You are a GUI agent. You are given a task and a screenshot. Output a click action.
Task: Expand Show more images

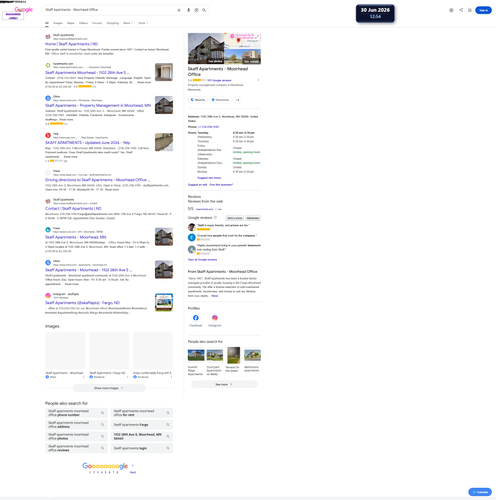[109, 388]
